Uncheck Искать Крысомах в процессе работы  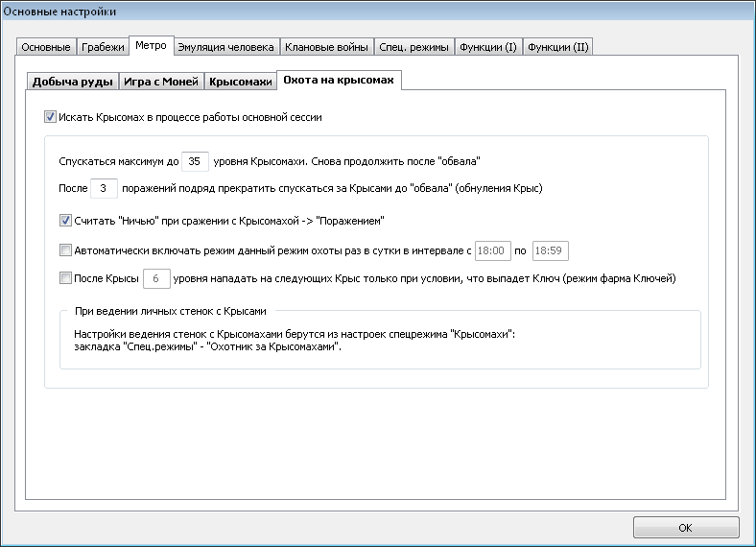(50, 117)
